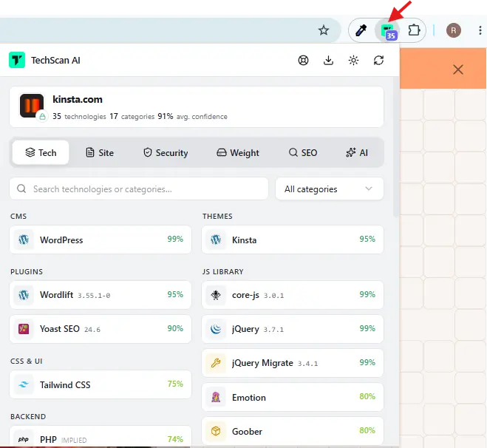The height and width of the screenshot is (448, 487).
Task: Open the color picker eyedropper extension
Action: (361, 30)
